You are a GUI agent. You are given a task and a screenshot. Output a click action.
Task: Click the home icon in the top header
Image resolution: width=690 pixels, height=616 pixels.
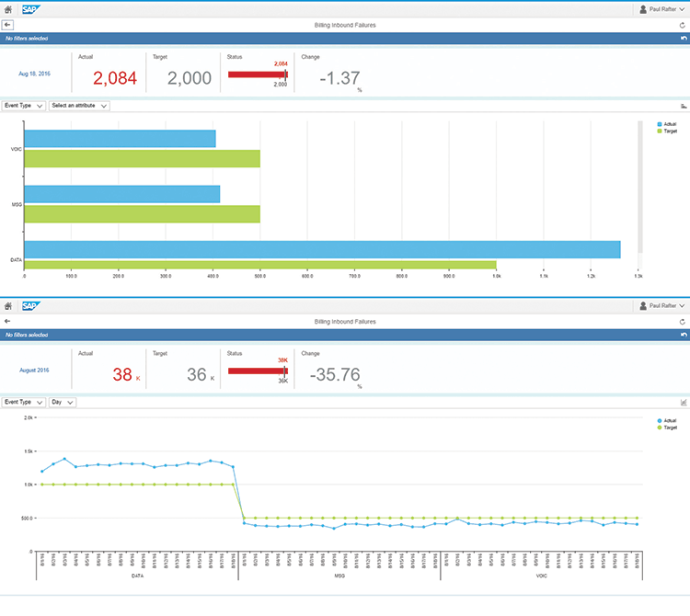point(8,8)
